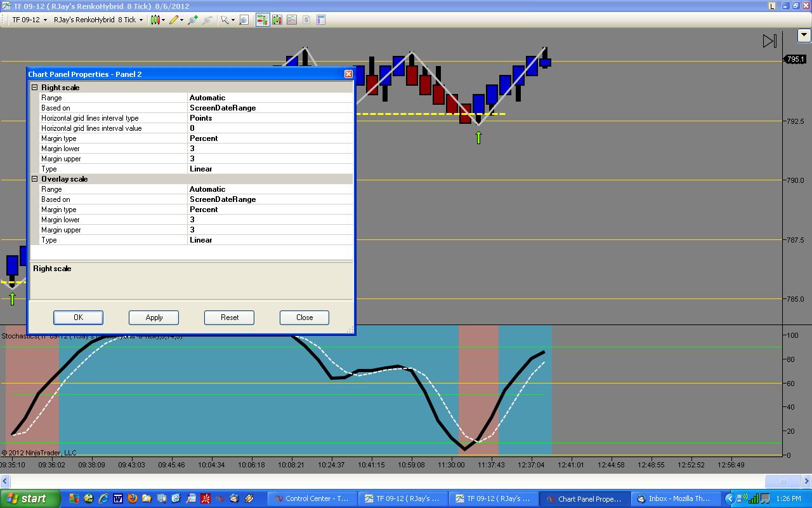The image size is (812, 508).
Task: Select the pointer cursor tool icon
Action: (224, 20)
